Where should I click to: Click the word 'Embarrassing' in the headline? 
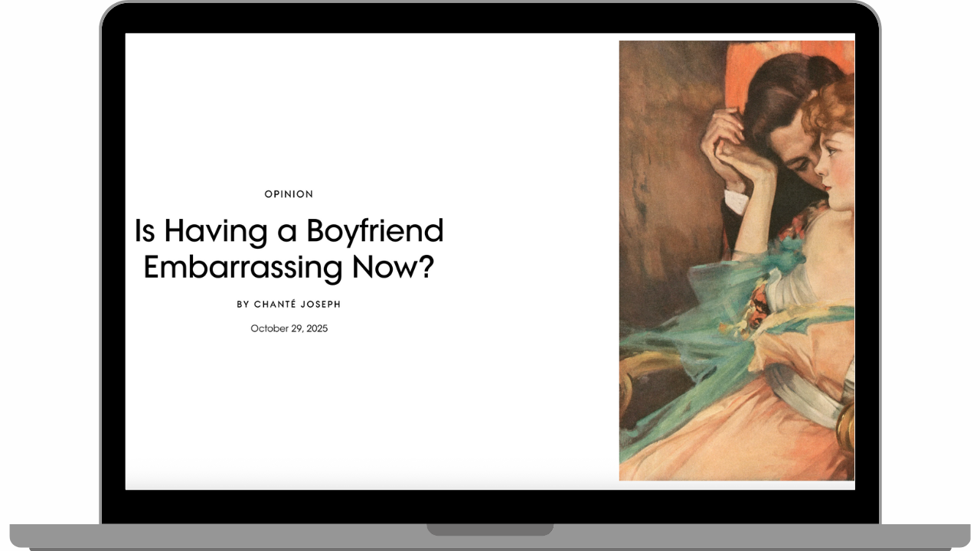click(x=243, y=267)
